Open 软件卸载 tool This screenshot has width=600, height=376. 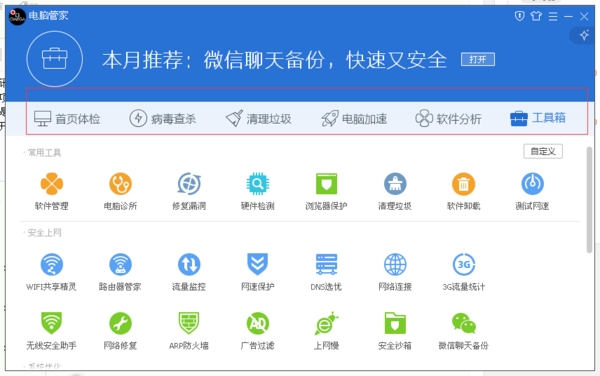tap(463, 191)
